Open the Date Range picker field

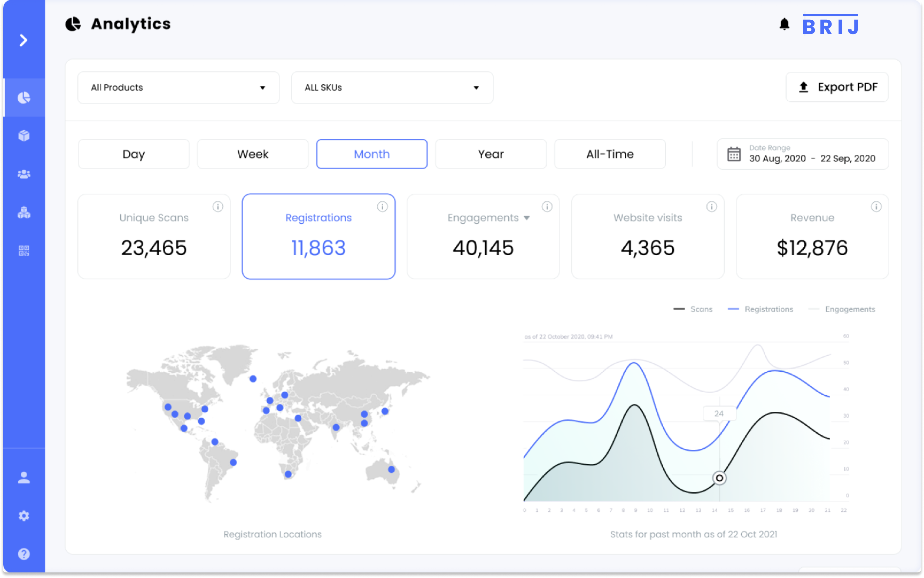(802, 154)
